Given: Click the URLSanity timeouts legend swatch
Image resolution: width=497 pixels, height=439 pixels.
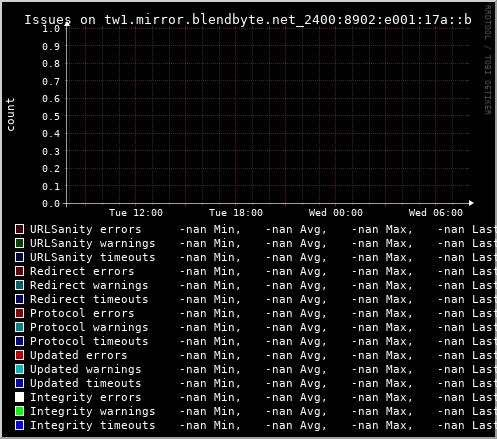Looking at the screenshot, I should 20,257.
